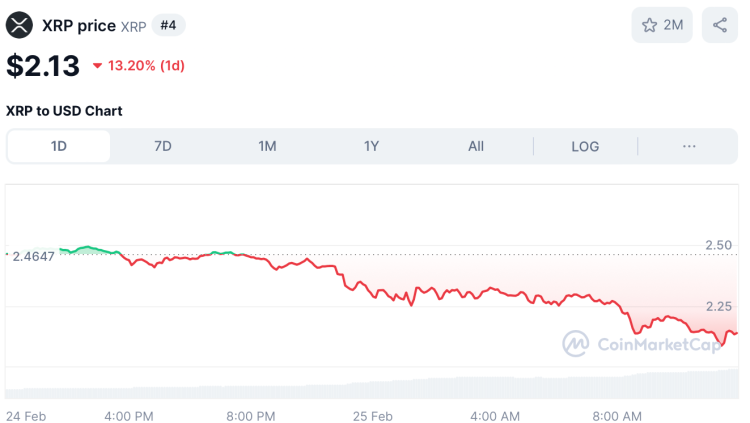Click the 2.4647 opening price label
This screenshot has height=423, width=750.
(33, 256)
